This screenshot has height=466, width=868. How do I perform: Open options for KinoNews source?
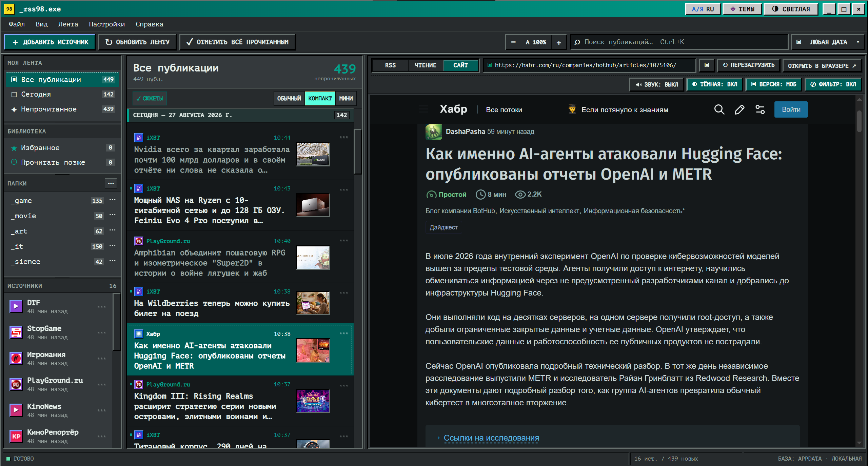(101, 410)
